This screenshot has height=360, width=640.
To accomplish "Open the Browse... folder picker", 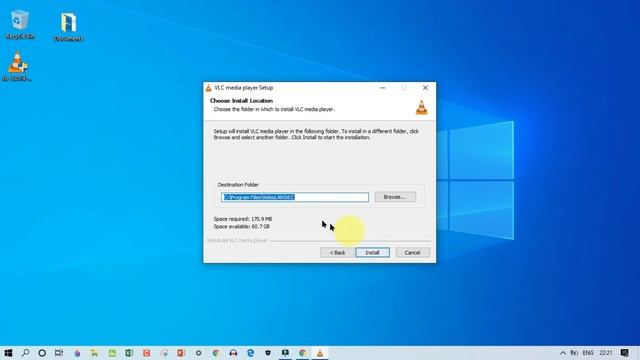I will pos(395,197).
